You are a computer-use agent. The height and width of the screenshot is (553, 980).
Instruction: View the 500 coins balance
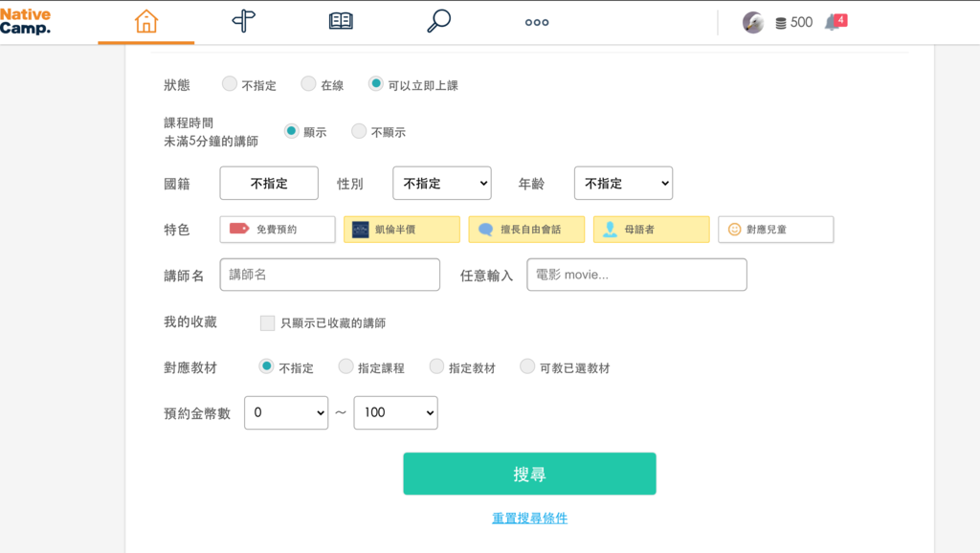point(793,23)
